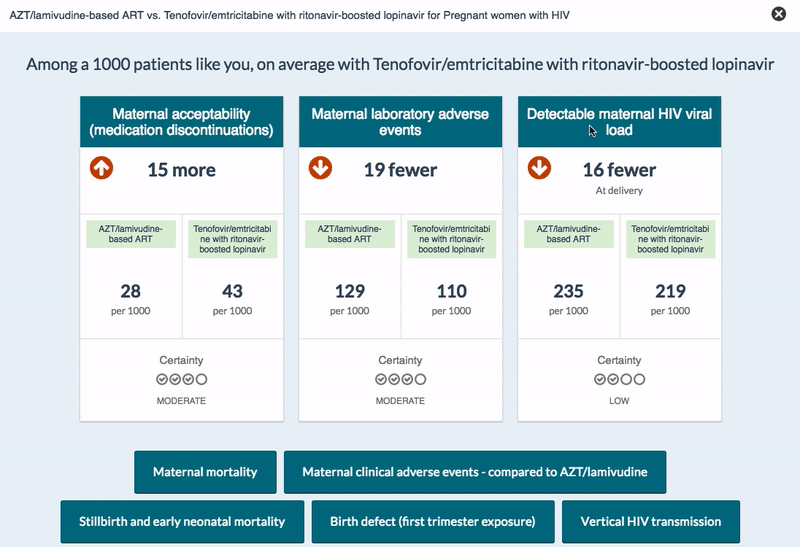Viewport: 800px width, 547px height.
Task: Click AZT/lamivudine-based ART label above 28
Action: (131, 234)
